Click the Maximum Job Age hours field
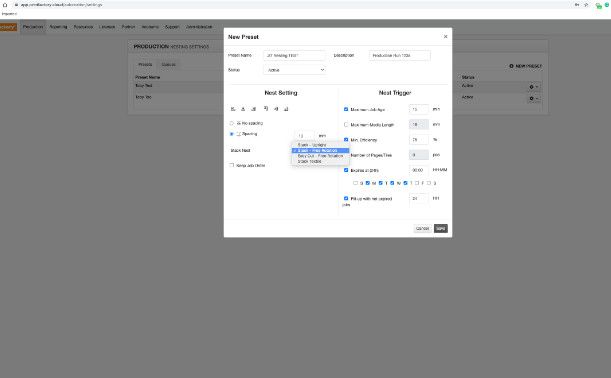 419,110
